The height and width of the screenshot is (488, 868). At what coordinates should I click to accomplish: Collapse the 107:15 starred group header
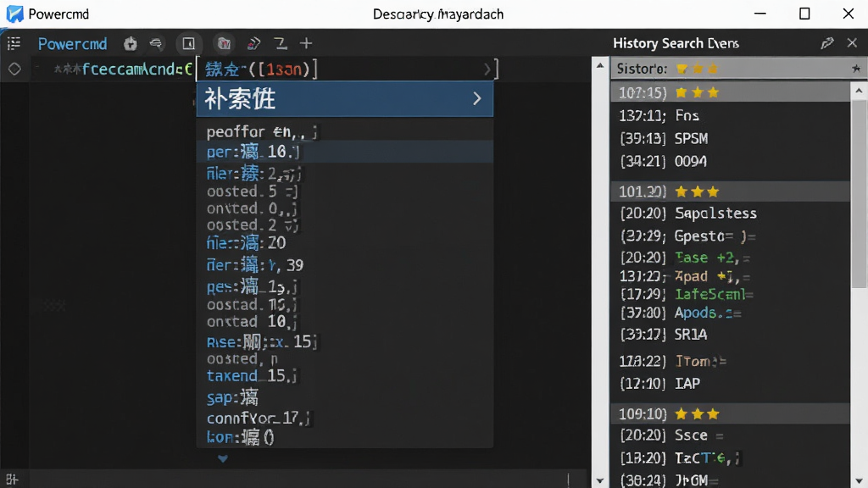point(730,92)
